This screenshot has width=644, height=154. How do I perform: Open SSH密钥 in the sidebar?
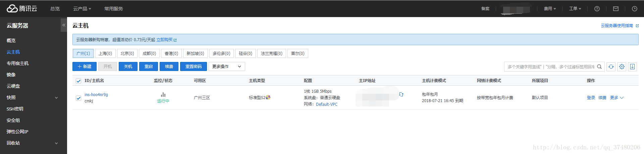(x=15, y=109)
